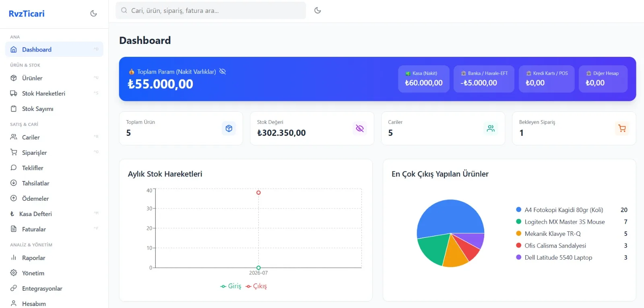Click the Banka / Havale-EFT balance card

coord(484,79)
